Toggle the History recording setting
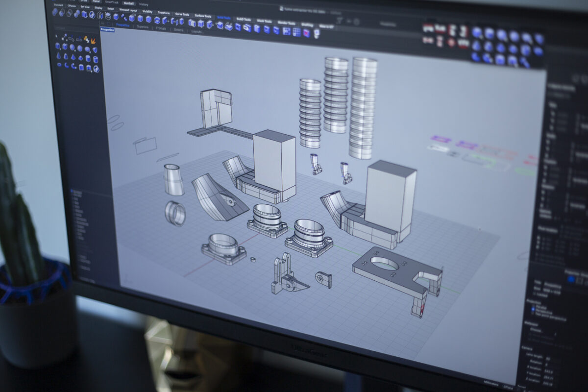588x392 pixels. (144, 4)
